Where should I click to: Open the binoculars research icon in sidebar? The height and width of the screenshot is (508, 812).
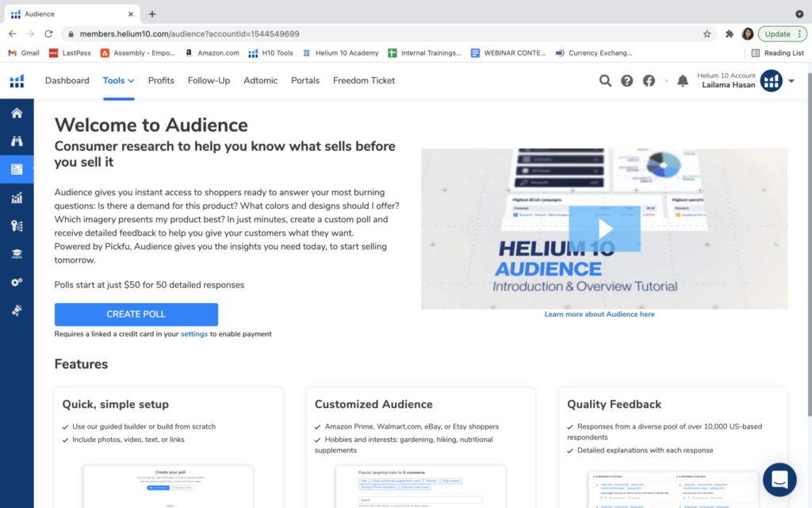[x=17, y=141]
